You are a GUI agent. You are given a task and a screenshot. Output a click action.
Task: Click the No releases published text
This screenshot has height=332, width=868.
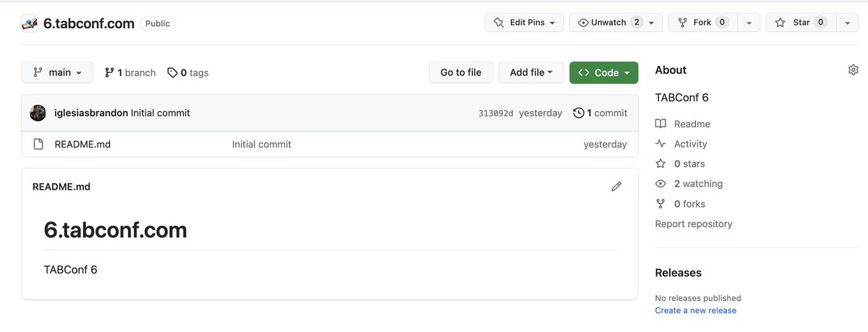point(698,298)
